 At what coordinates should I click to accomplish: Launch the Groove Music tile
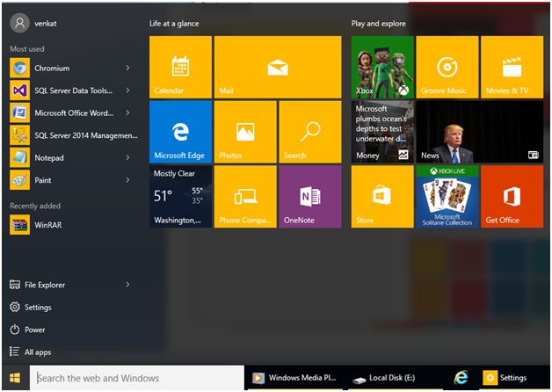point(447,67)
